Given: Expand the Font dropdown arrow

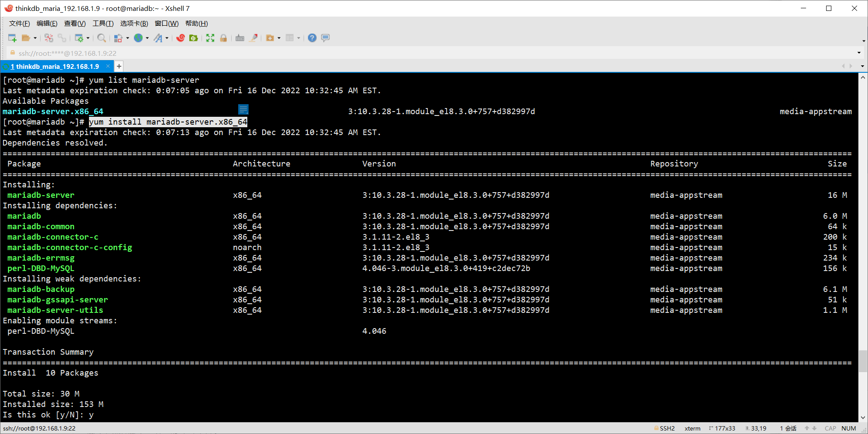Looking at the screenshot, I should pyautogui.click(x=167, y=38).
